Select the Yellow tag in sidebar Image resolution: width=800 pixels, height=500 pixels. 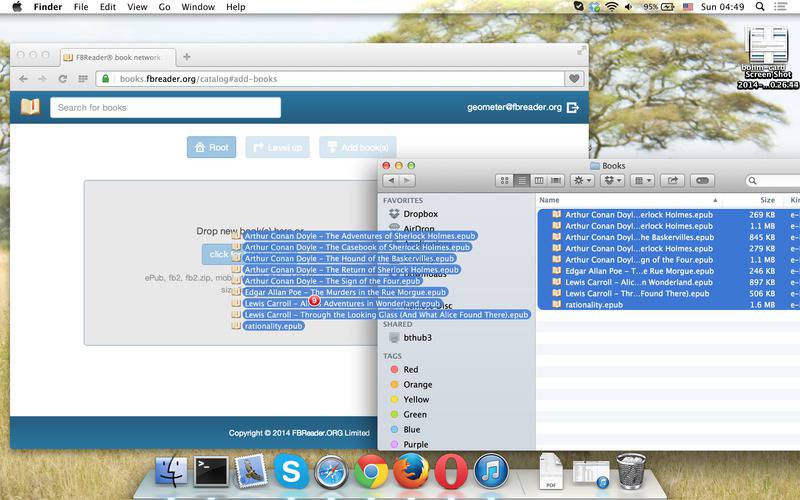pos(416,399)
